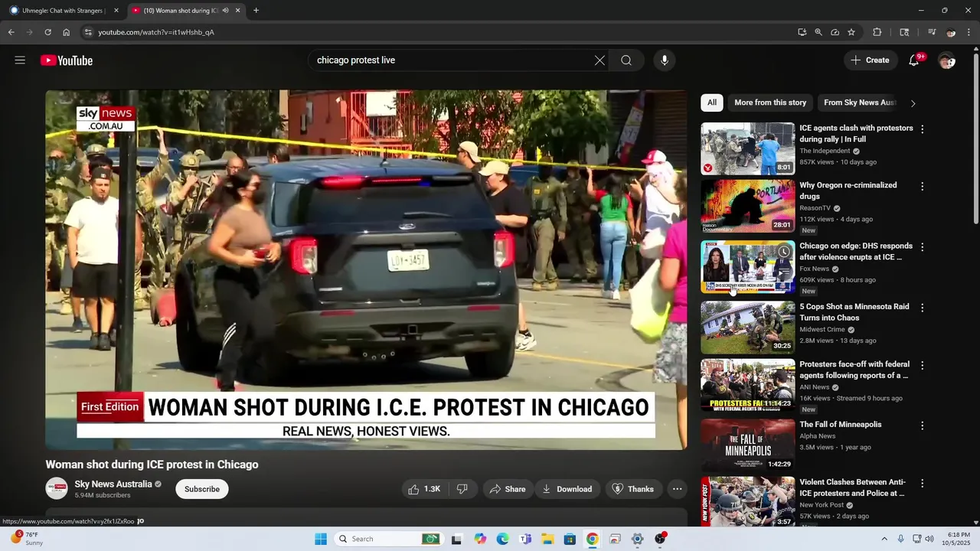Go to the YouTube home logo
980x551 pixels.
coord(67,60)
